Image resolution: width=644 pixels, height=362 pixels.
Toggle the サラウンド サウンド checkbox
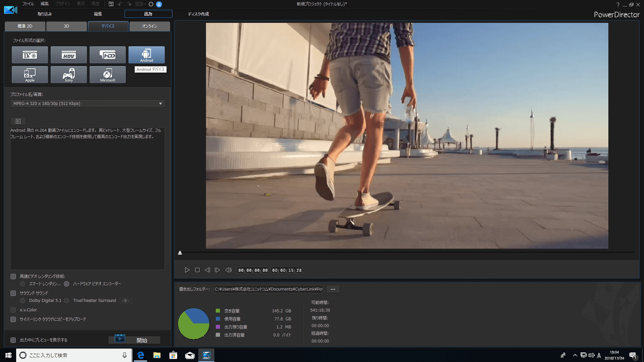click(14, 293)
